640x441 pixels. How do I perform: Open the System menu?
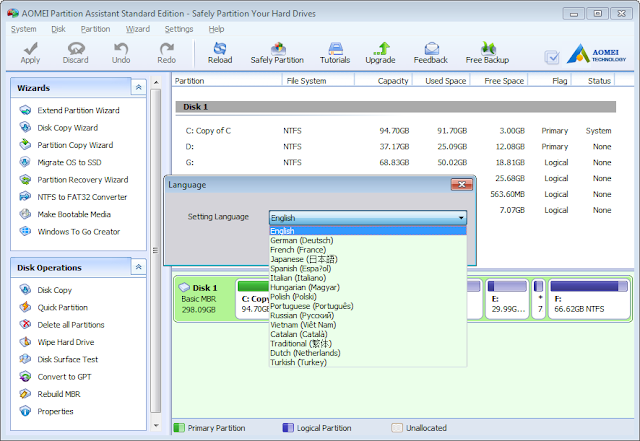pos(24,29)
